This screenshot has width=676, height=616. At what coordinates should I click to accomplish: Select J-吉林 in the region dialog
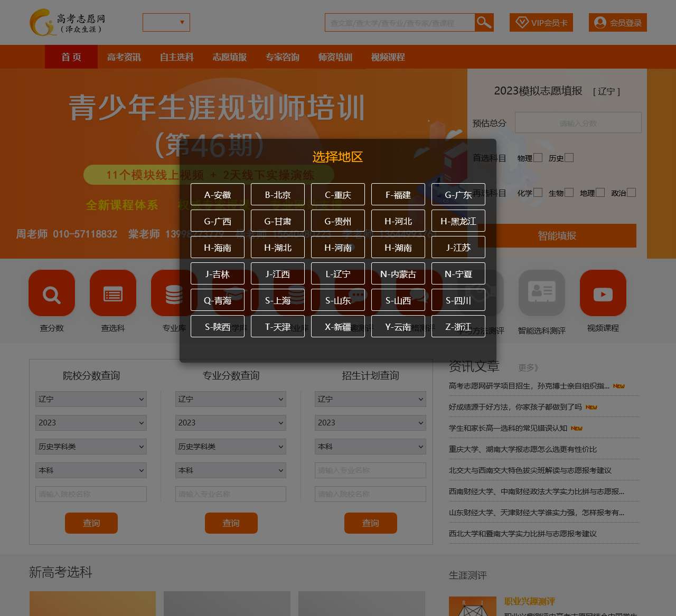pyautogui.click(x=218, y=273)
